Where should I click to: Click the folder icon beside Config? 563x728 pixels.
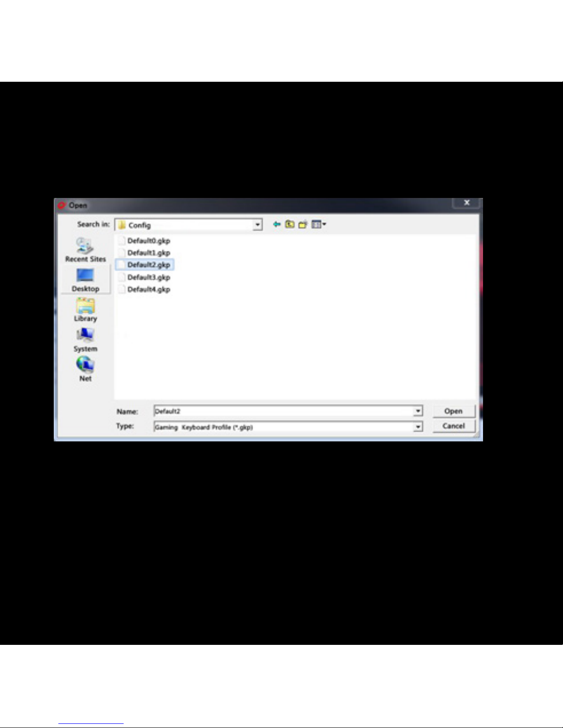[122, 225]
